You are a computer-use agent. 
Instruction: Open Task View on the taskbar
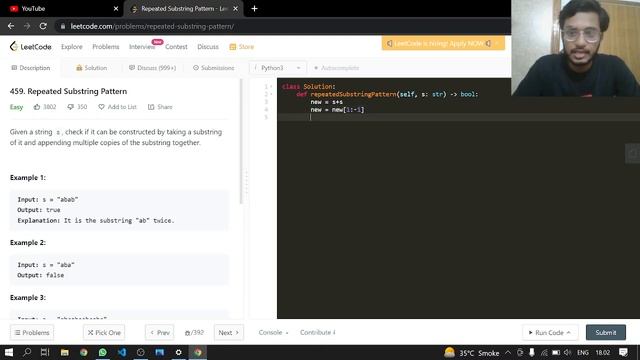coord(45,352)
